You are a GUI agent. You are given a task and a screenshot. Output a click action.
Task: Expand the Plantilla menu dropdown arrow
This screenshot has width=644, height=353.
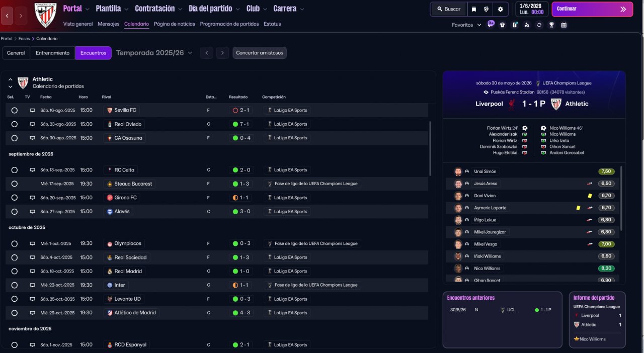126,9
